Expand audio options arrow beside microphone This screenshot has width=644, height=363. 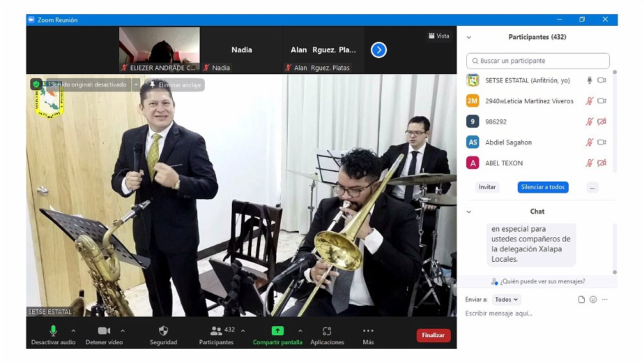coord(73,331)
